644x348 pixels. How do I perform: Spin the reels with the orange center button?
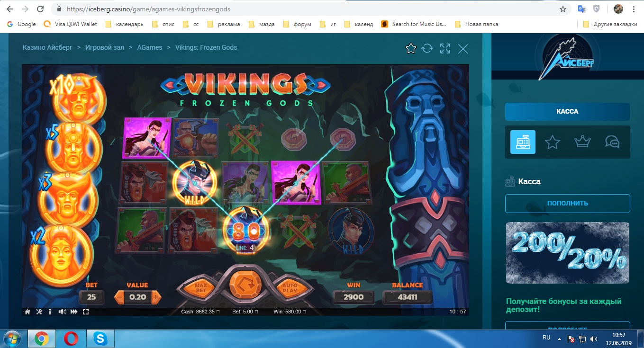[x=245, y=285]
